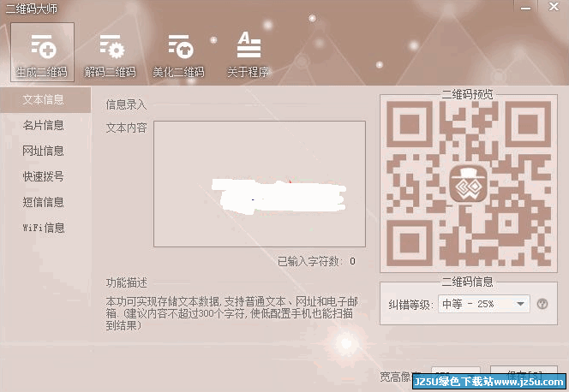Image resolution: width=569 pixels, height=392 pixels.
Task: Go to the 短信信息 tab
Action: tap(45, 202)
